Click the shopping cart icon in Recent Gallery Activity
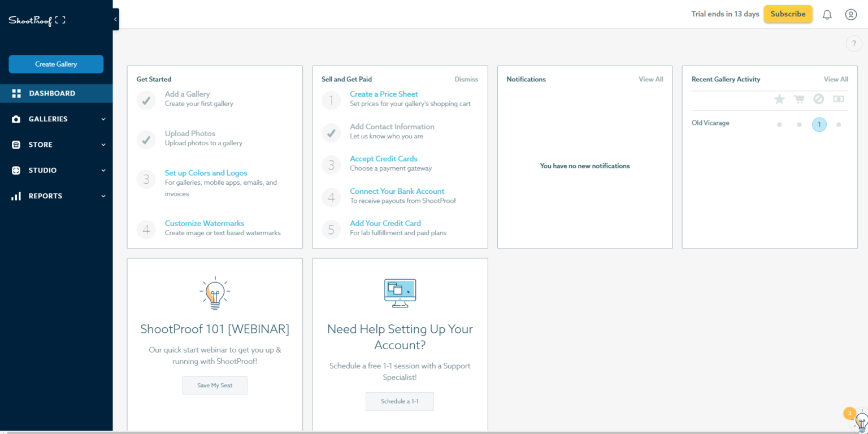868x434 pixels. click(799, 99)
